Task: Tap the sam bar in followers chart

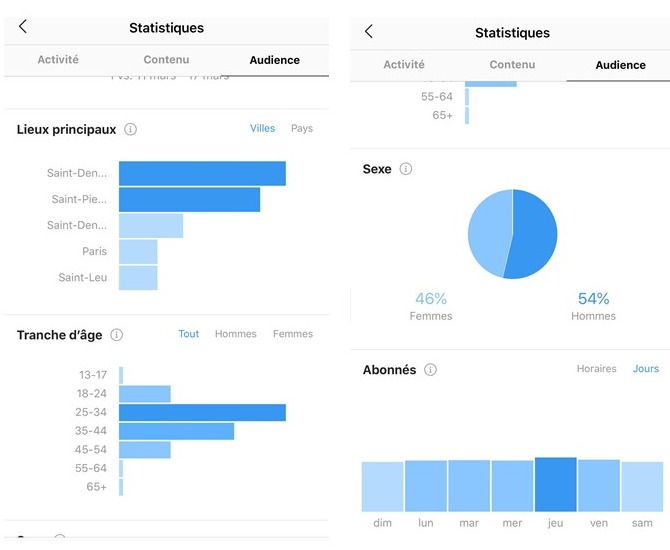Action: pyautogui.click(x=642, y=487)
